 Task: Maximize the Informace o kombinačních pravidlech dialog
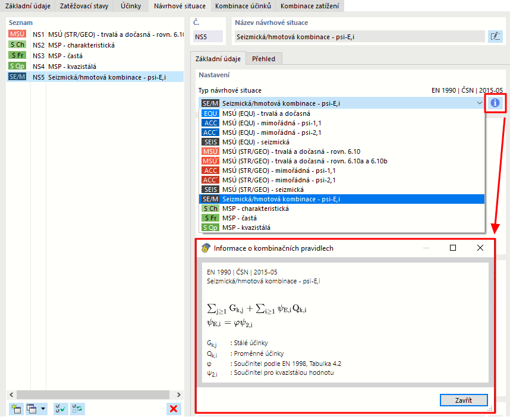[x=453, y=248]
